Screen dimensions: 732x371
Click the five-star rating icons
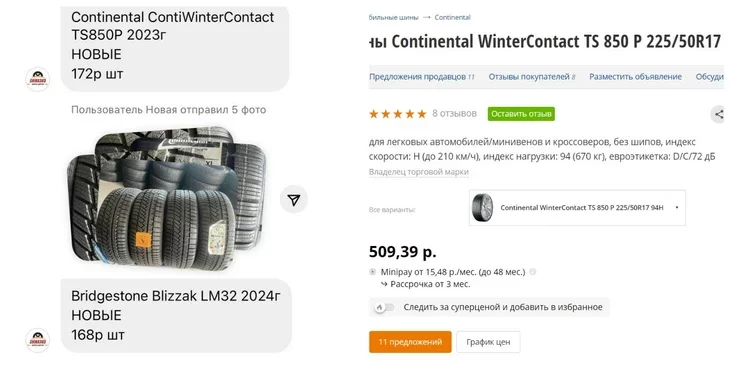[397, 114]
